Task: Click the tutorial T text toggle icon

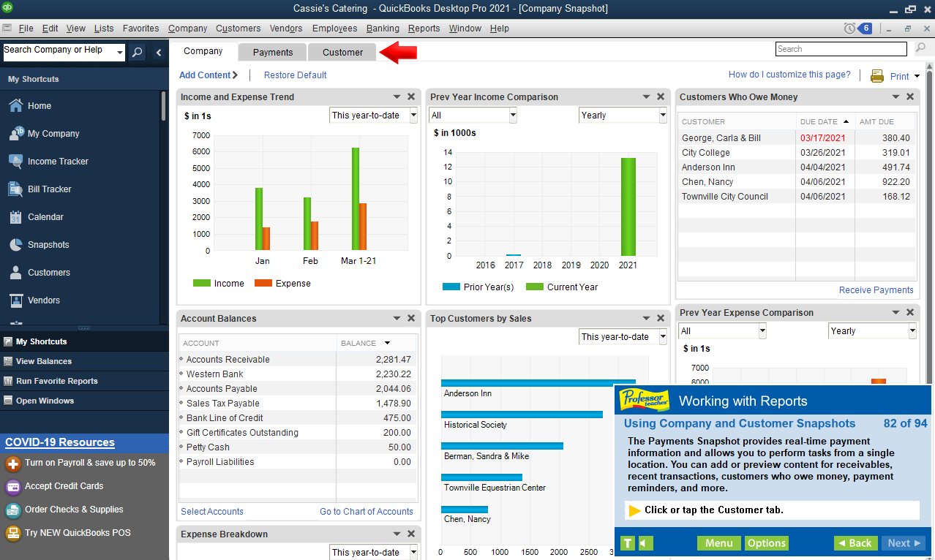Action: point(628,543)
